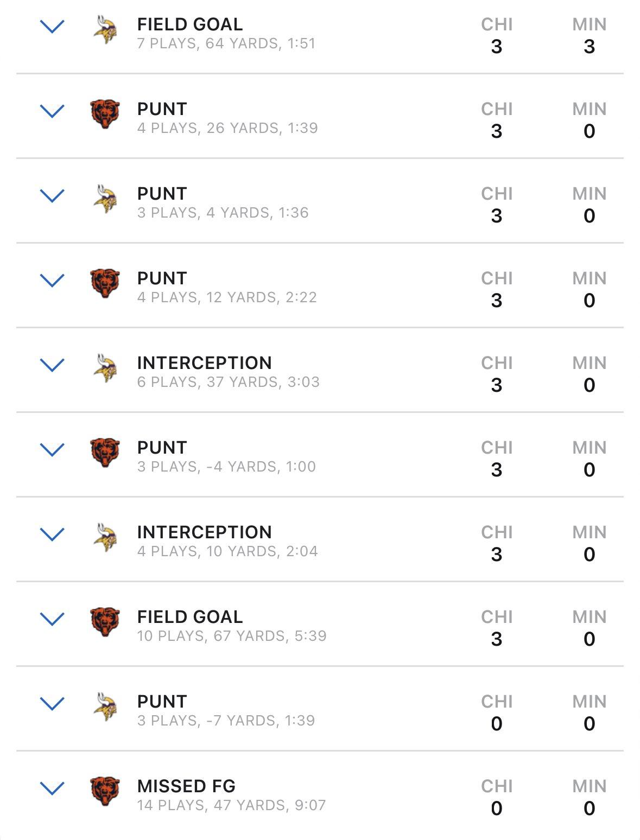The image size is (640, 840).
Task: Expand the Bears 3 plays, -4 yards punt
Action: [53, 450]
